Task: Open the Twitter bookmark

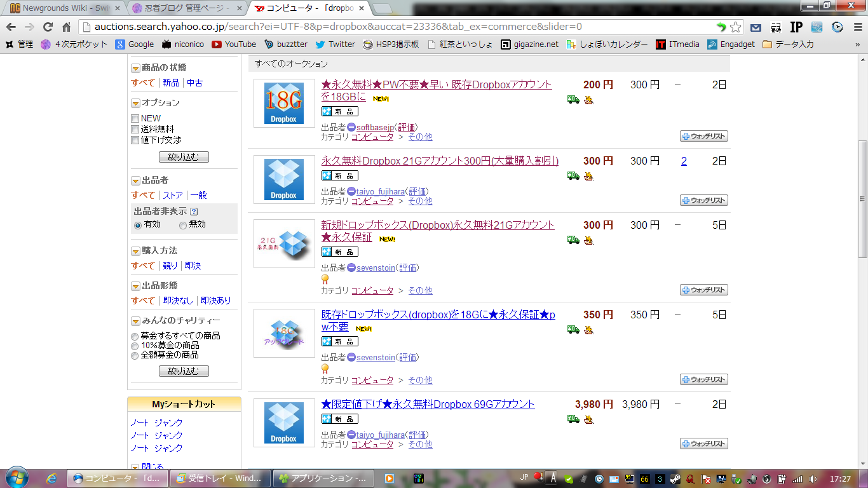Action: pos(335,44)
